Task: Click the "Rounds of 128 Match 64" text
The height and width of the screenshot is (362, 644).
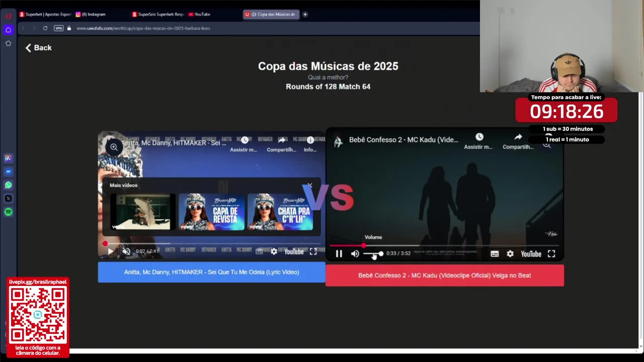Action: point(328,86)
